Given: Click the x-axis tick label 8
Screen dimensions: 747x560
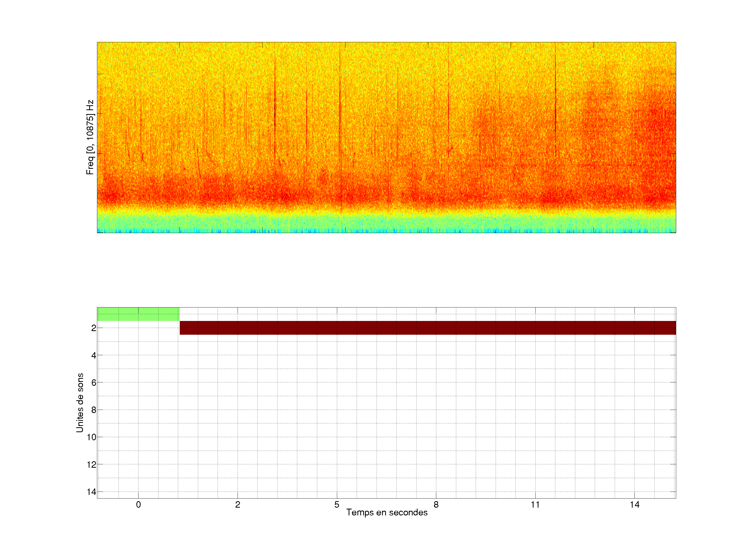Looking at the screenshot, I should (x=436, y=505).
